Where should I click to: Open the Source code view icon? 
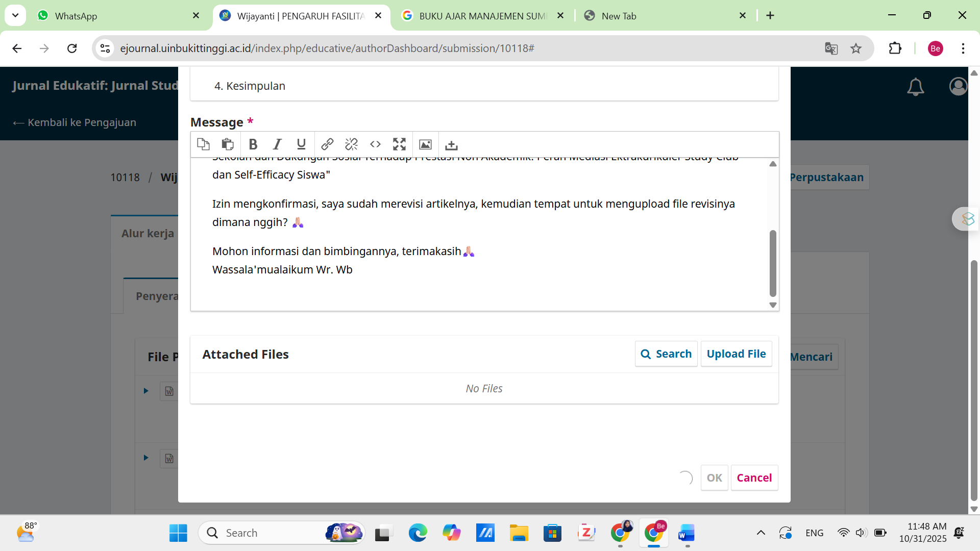point(375,144)
